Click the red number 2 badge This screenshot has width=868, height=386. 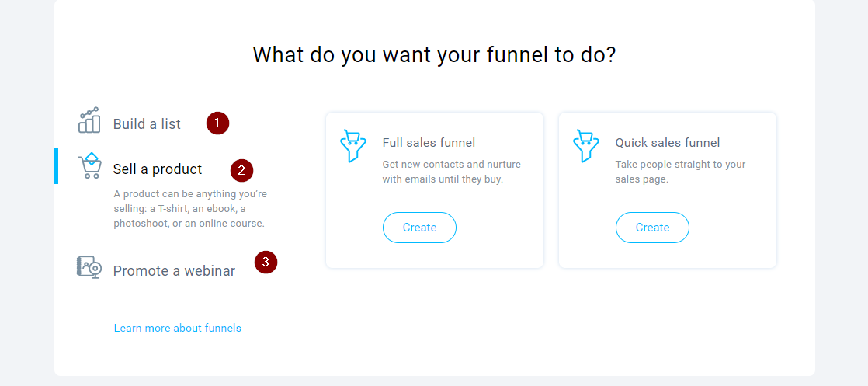coord(241,170)
